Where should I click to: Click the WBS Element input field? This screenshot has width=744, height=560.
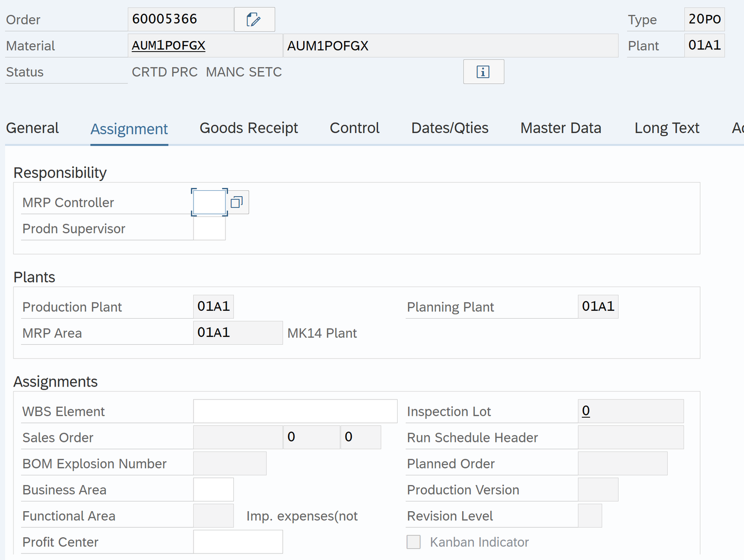pos(295,411)
